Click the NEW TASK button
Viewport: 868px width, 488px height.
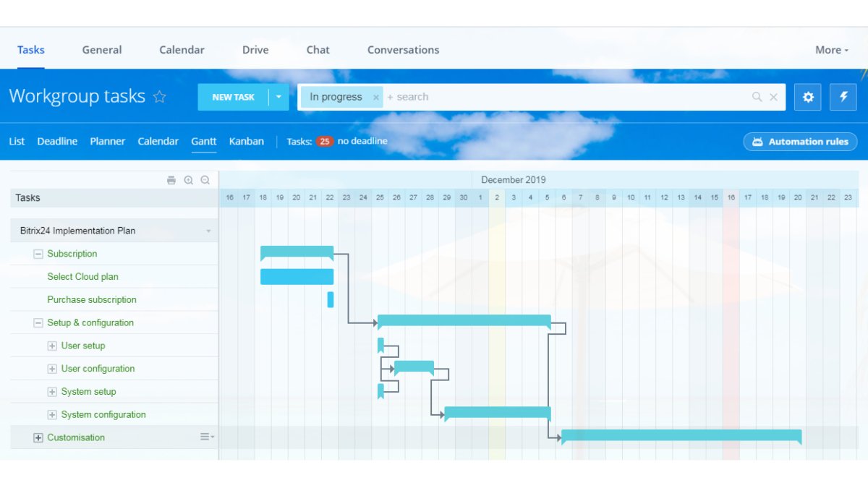click(x=233, y=97)
